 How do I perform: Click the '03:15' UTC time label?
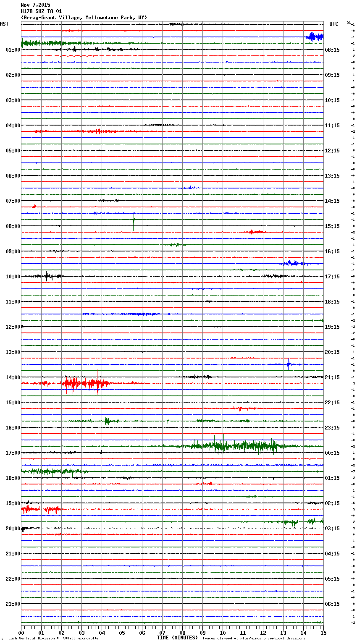coord(332,529)
